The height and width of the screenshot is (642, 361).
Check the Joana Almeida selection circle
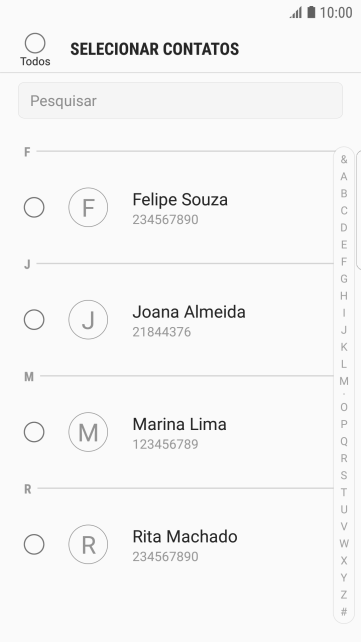[34, 320]
